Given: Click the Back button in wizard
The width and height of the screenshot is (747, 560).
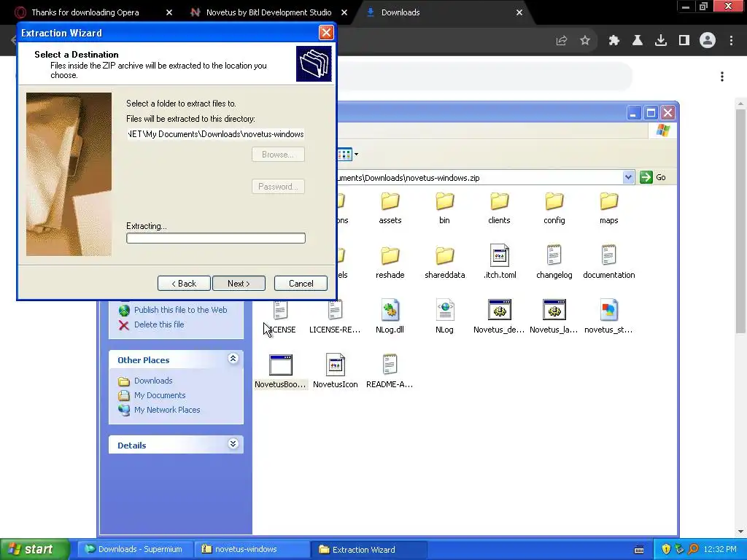Looking at the screenshot, I should (184, 284).
